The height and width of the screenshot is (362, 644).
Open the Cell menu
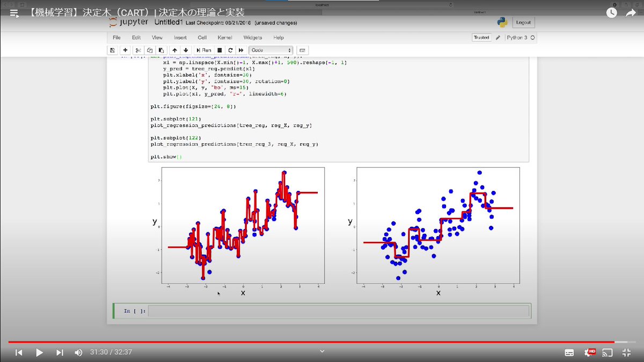tap(202, 38)
